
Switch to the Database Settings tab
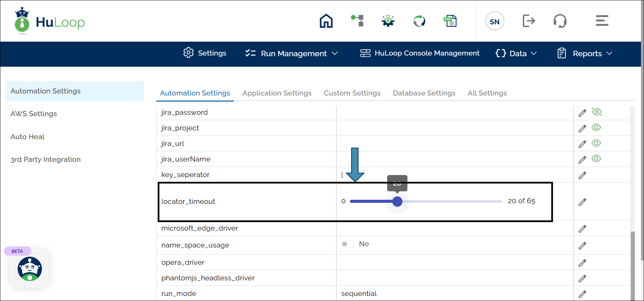pos(424,93)
